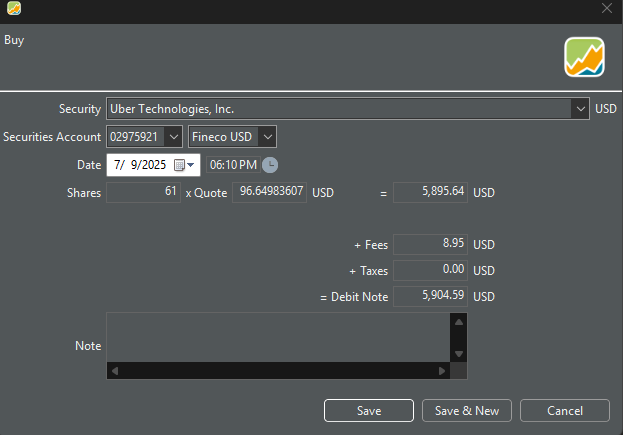The height and width of the screenshot is (435, 623).
Task: Click the Portfolio Performance app icon in title bar
Action: point(14,8)
